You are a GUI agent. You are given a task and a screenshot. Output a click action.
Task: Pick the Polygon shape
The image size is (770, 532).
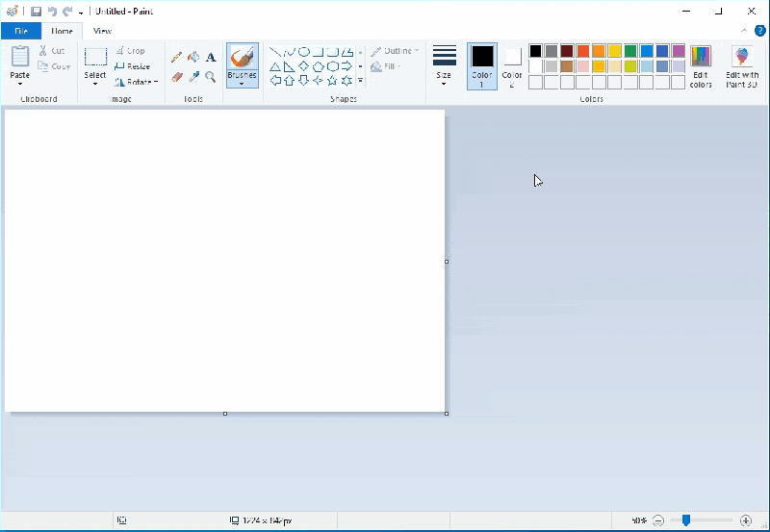tap(346, 52)
